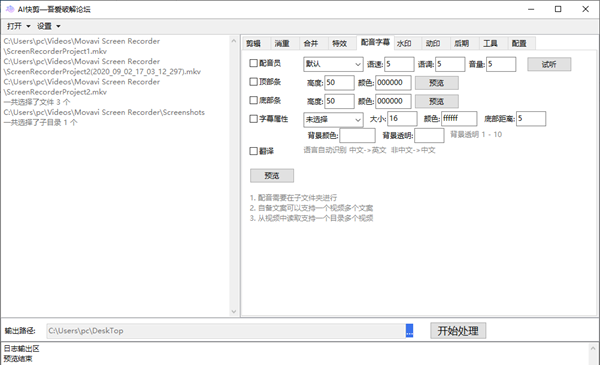Select the \ScreenRecorderProject2.mkv entry
The height and width of the screenshot is (365, 600).
(82, 86)
